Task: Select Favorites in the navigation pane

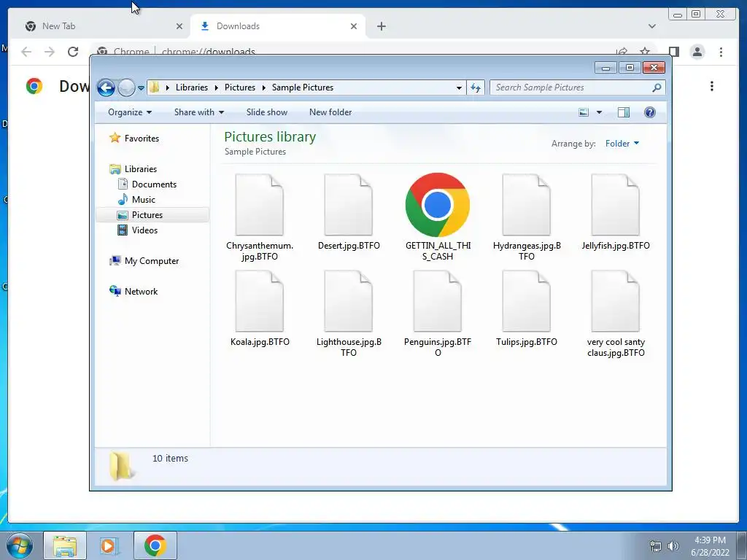Action: [142, 138]
